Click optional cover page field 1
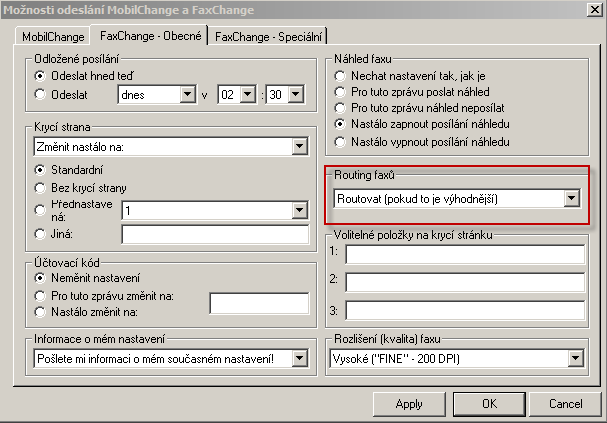The image size is (607, 423). point(465,255)
